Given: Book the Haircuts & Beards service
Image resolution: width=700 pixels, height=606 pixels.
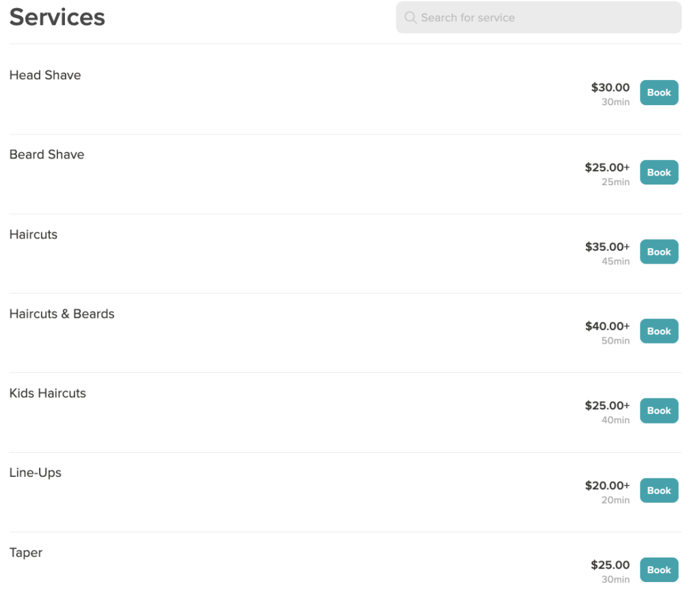Looking at the screenshot, I should (659, 331).
